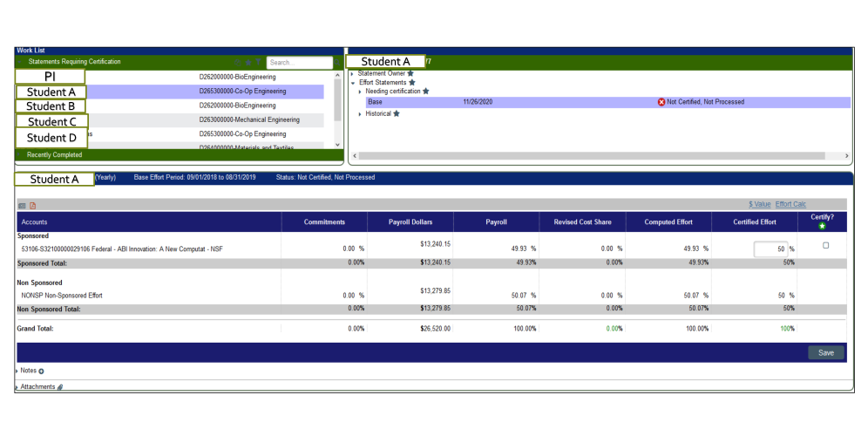868x436 pixels.
Task: Click the plus icon next to Notes
Action: pyautogui.click(x=42, y=371)
